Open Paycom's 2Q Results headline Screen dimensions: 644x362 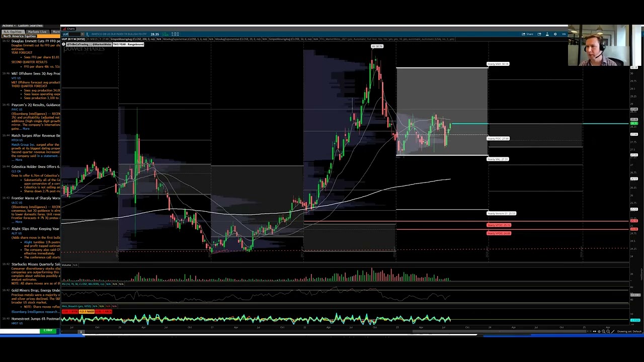pyautogui.click(x=36, y=105)
